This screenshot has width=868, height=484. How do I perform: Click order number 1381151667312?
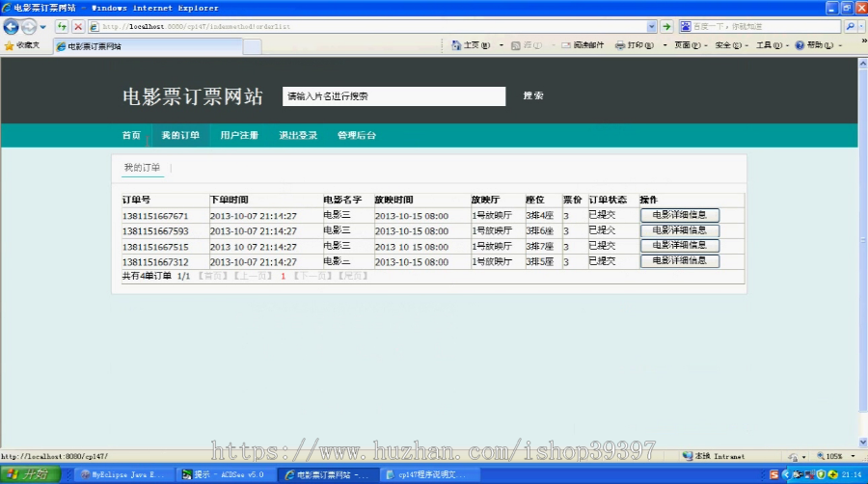point(155,262)
